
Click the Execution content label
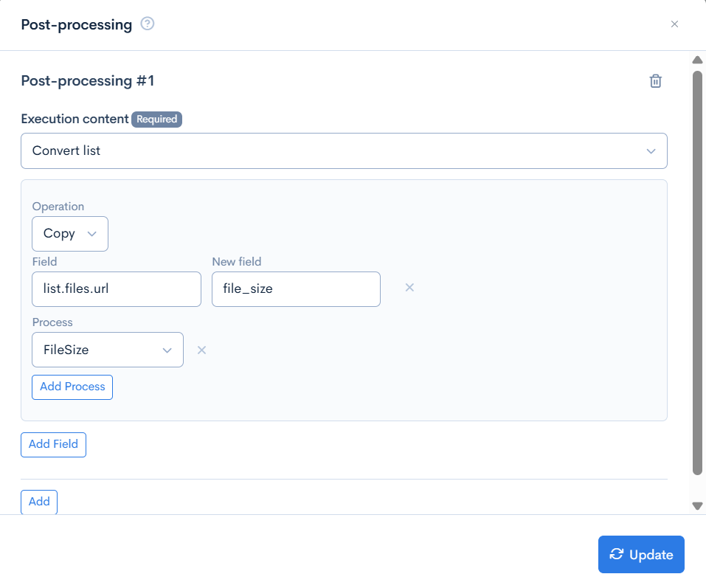(75, 120)
